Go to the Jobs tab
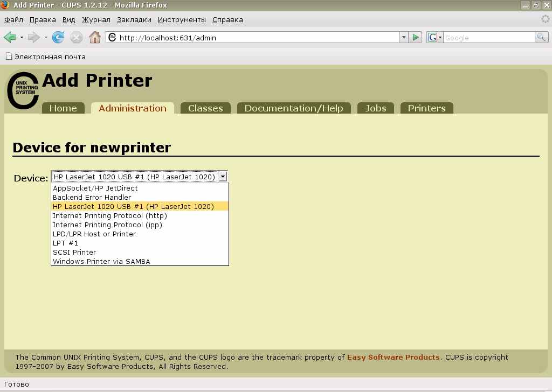 tap(375, 108)
